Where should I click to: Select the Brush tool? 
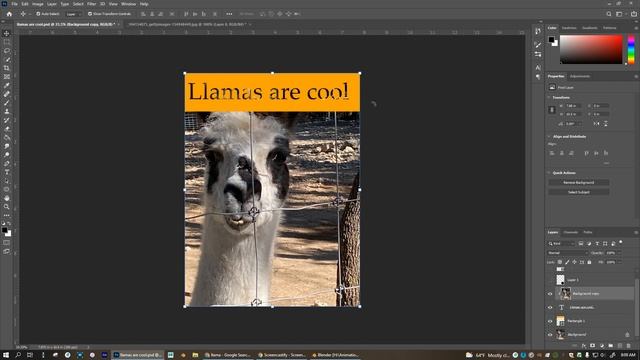pos(7,102)
